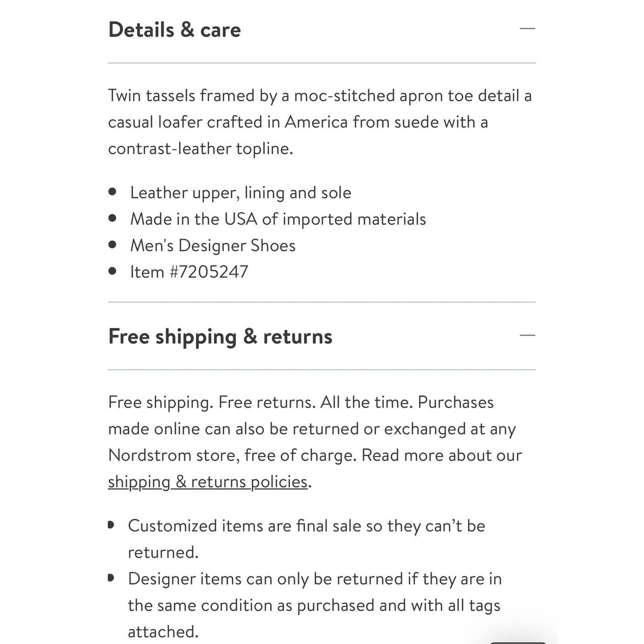Collapse the Details & care section
The width and height of the screenshot is (644, 644).
(x=527, y=29)
